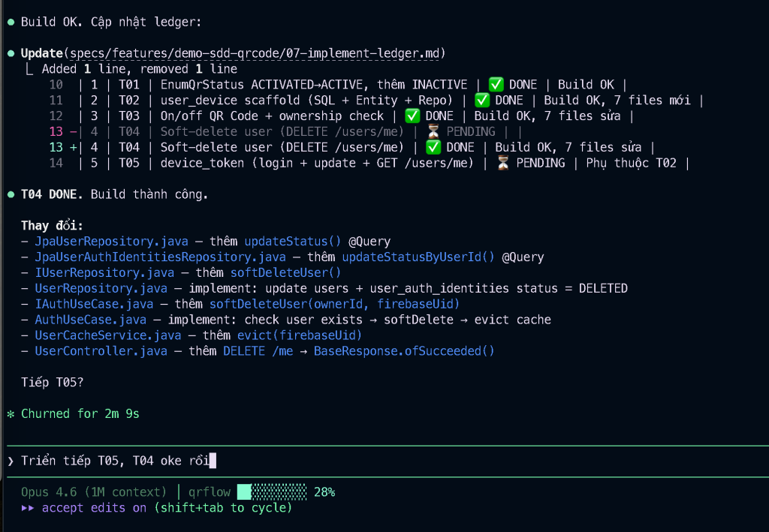Screen dimensions: 769x532
Task: Click the hourglass on removed T04 line
Action: [x=433, y=132]
